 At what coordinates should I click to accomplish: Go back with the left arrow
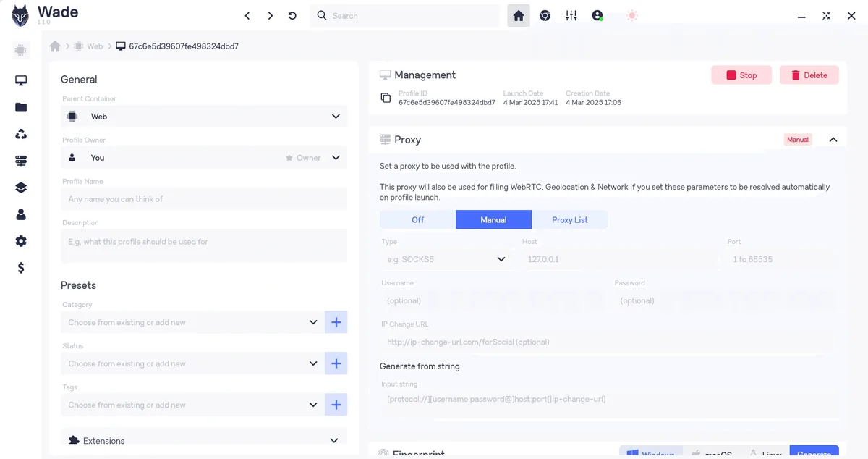coord(247,15)
